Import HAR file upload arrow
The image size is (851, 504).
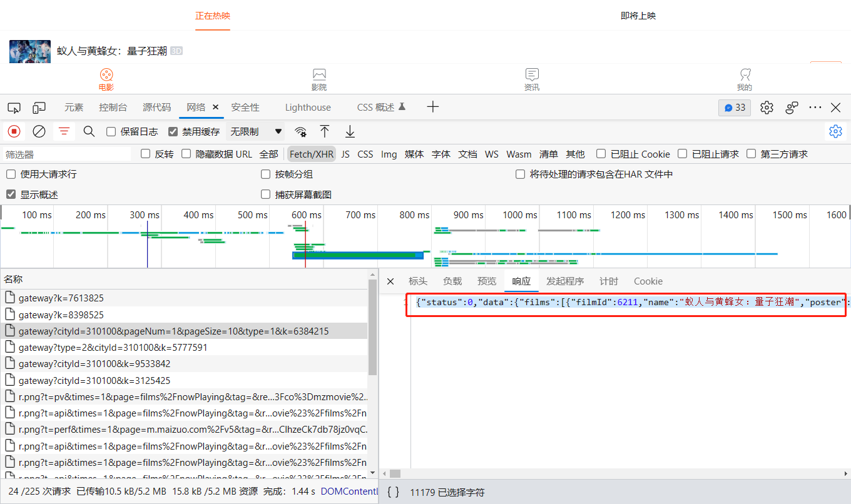click(x=324, y=131)
